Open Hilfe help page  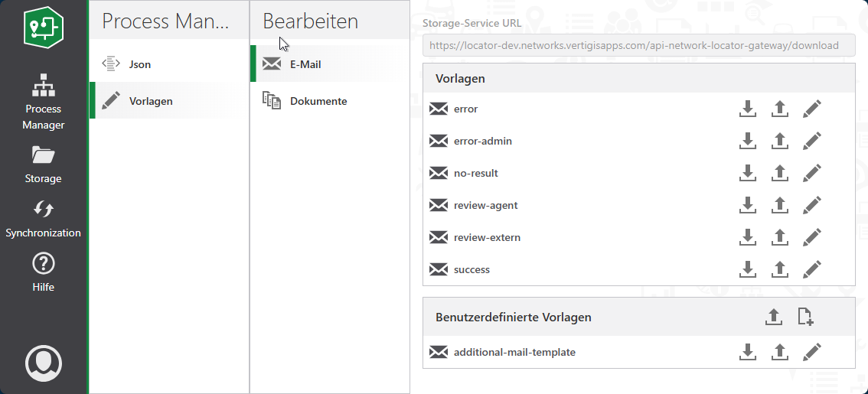[44, 273]
